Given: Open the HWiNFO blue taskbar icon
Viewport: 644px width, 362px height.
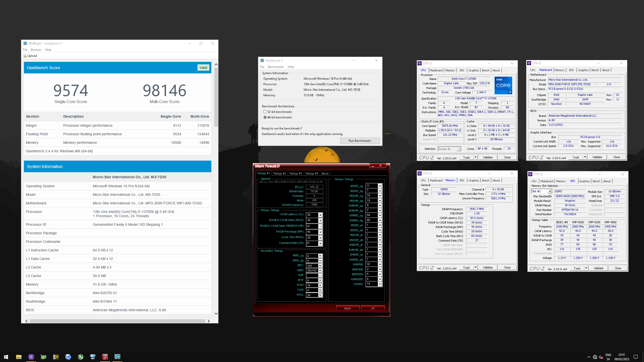Looking at the screenshot, I should [93, 357].
